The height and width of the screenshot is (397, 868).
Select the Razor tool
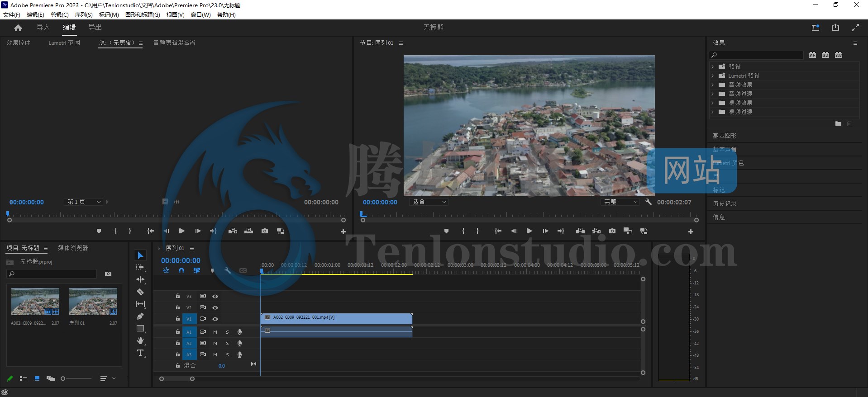point(140,292)
